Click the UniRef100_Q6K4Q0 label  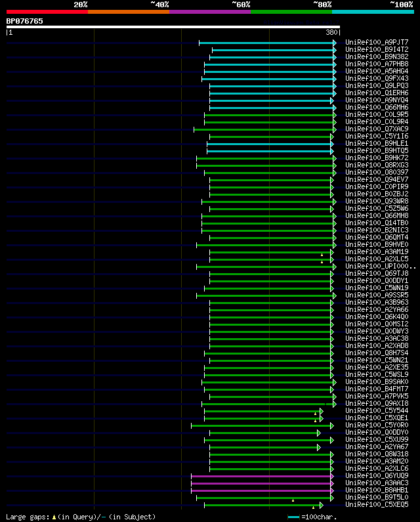[377, 316]
